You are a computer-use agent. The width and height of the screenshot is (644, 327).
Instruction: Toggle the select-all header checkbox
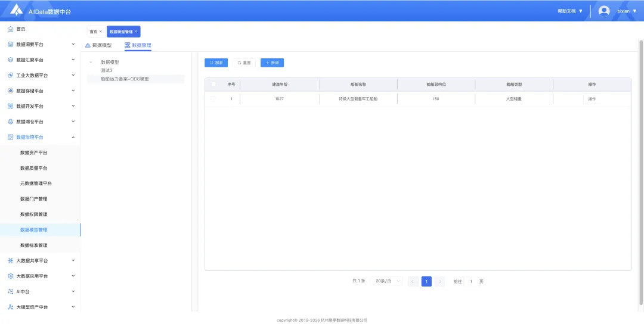click(213, 84)
